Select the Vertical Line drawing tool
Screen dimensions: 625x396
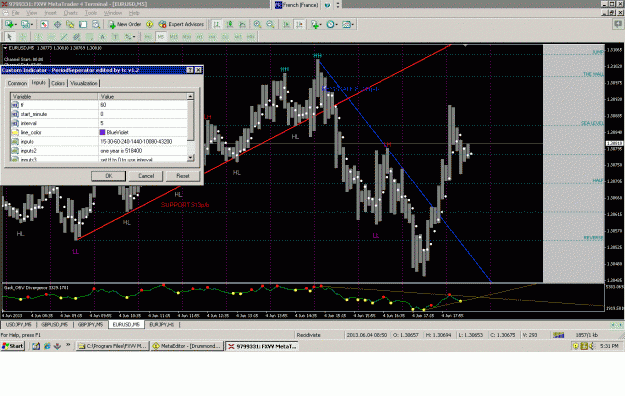pyautogui.click(x=39, y=37)
